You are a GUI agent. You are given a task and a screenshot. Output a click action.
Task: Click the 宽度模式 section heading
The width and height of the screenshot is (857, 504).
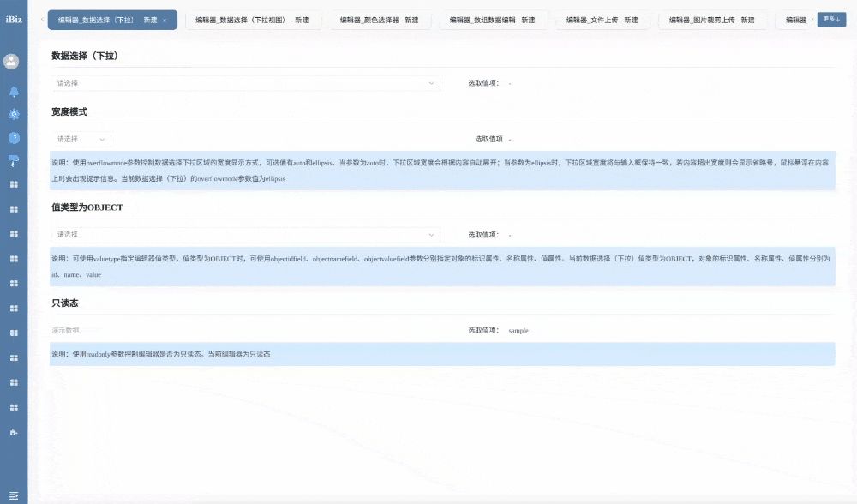69,111
